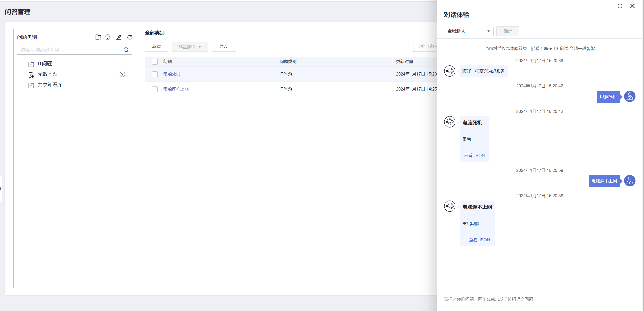Click the add new category folder icon
The width and height of the screenshot is (644, 311).
click(98, 37)
